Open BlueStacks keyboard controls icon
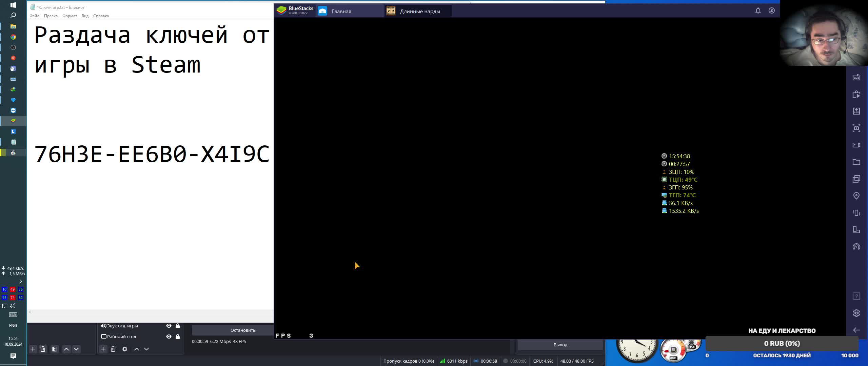 click(856, 78)
